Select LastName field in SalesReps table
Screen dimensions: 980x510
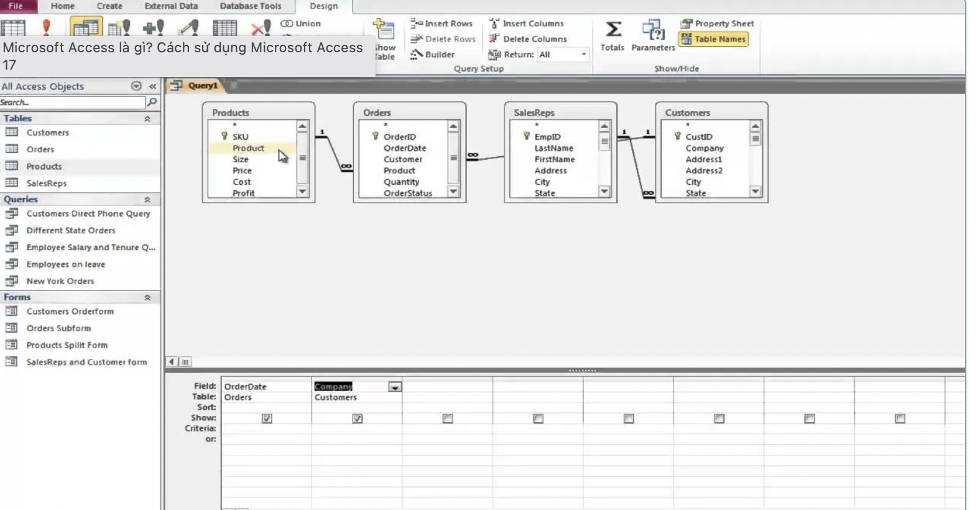point(554,148)
